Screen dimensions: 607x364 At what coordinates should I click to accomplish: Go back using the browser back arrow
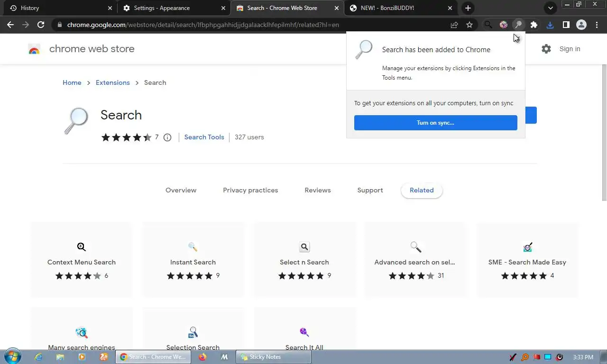click(10, 25)
